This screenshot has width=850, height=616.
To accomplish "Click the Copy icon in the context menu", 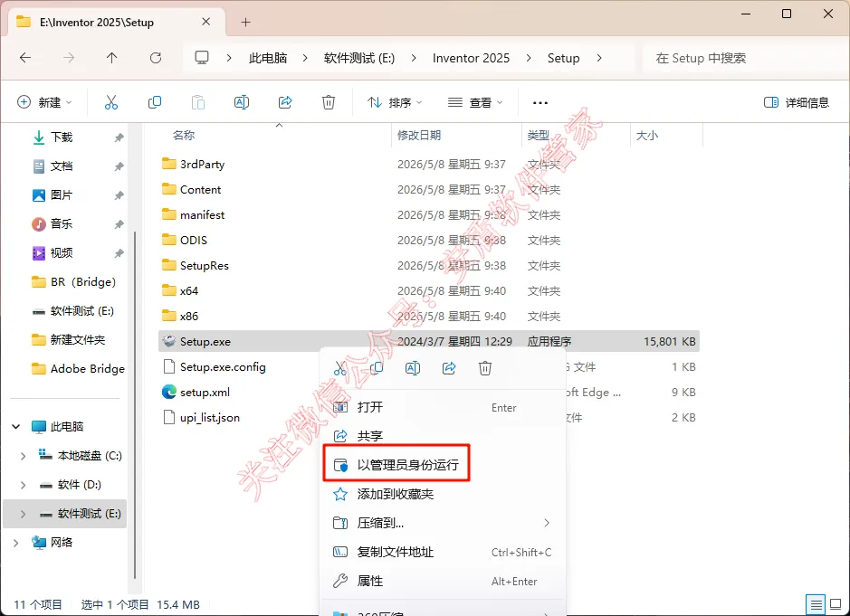I will [377, 368].
